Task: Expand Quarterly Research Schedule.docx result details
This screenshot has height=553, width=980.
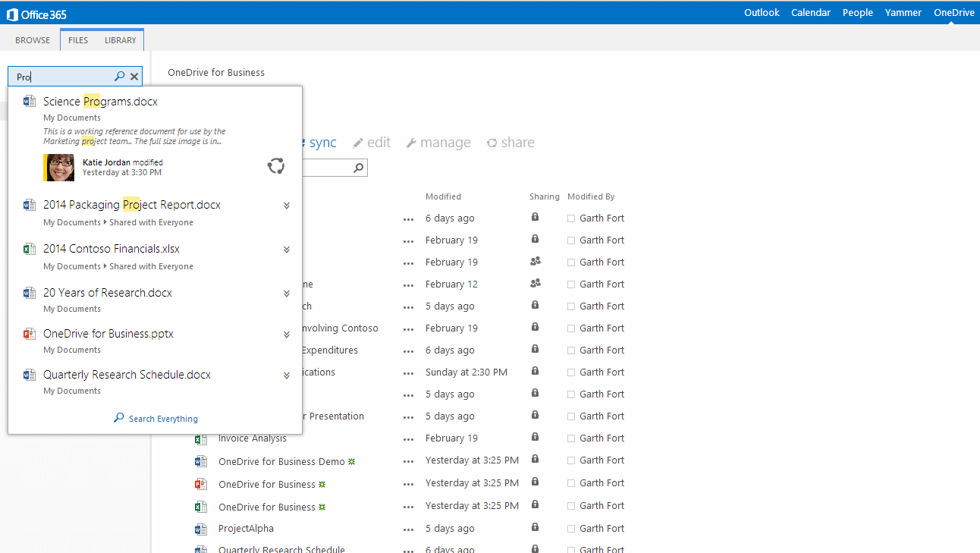Action: [287, 375]
